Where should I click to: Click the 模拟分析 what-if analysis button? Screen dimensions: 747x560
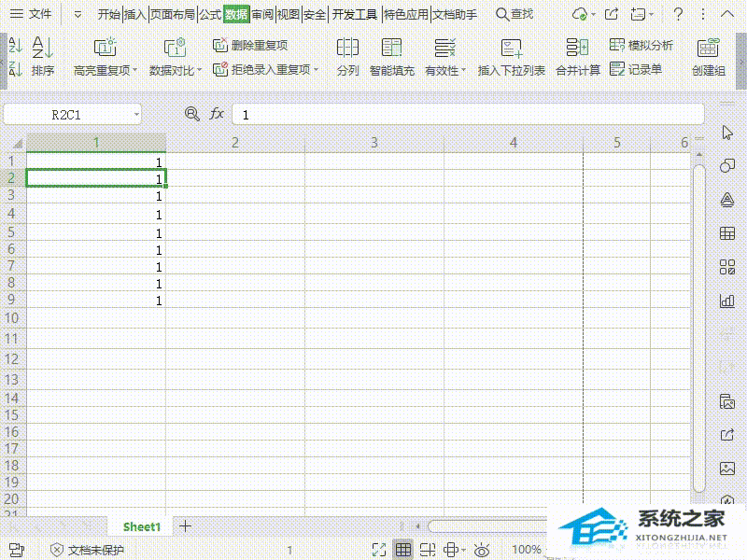(x=641, y=45)
